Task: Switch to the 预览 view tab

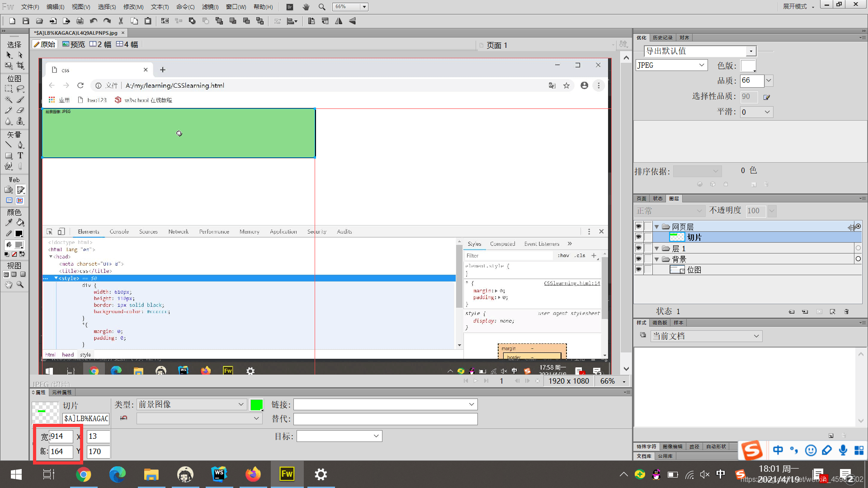Action: point(74,44)
